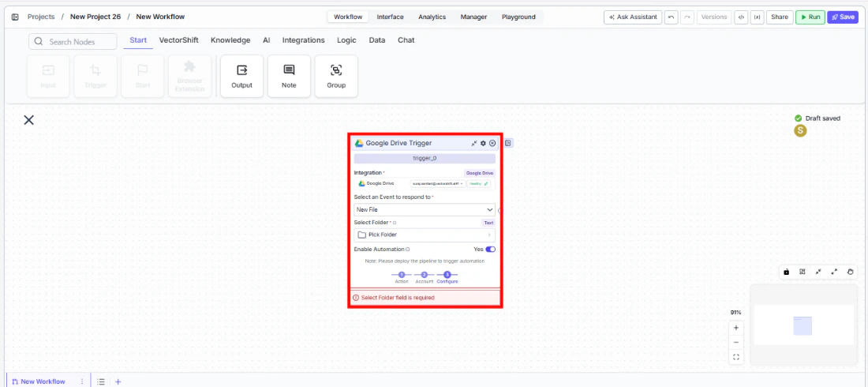Viewport: 868px width, 387px height.
Task: Switch to the Workflow view tab
Action: point(348,17)
